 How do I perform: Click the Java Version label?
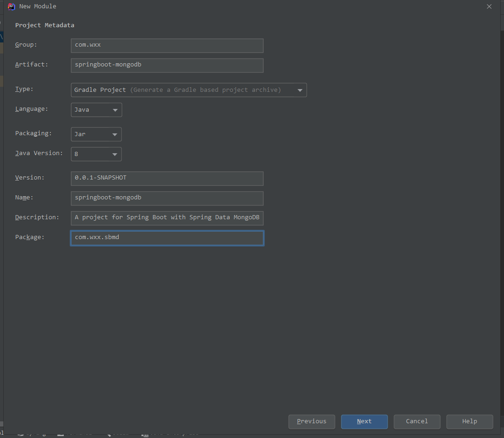tap(39, 153)
